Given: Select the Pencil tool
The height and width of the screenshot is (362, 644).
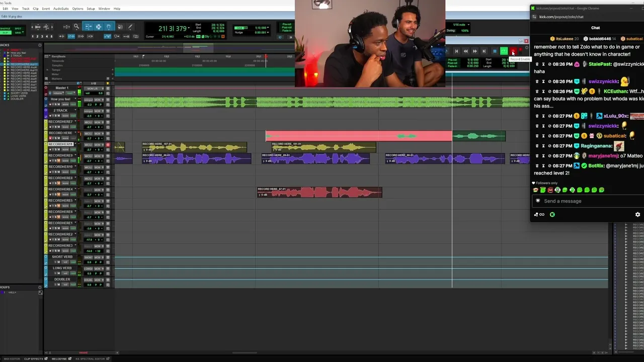Looking at the screenshot, I should (x=130, y=27).
